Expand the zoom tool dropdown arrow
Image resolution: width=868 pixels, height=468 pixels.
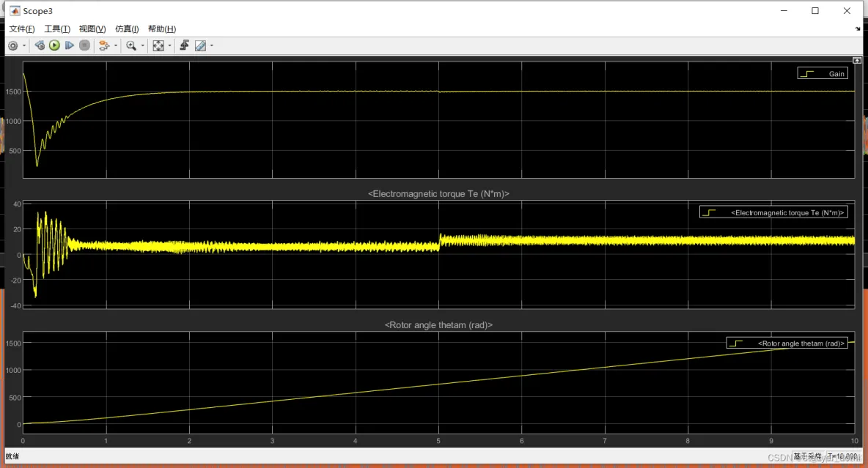pyautogui.click(x=142, y=46)
